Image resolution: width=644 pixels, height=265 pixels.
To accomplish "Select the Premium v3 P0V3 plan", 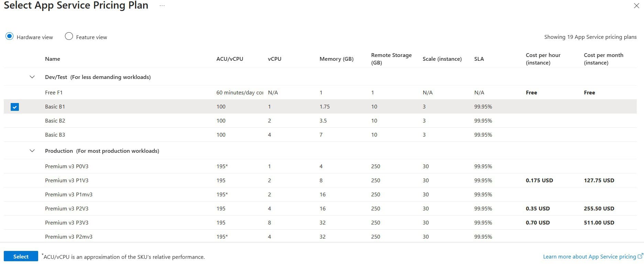I will tap(66, 166).
